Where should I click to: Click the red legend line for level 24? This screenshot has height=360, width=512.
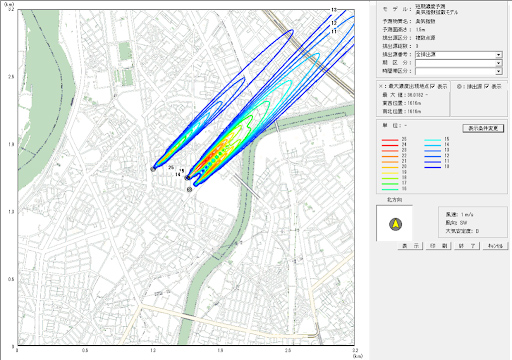tap(390, 145)
